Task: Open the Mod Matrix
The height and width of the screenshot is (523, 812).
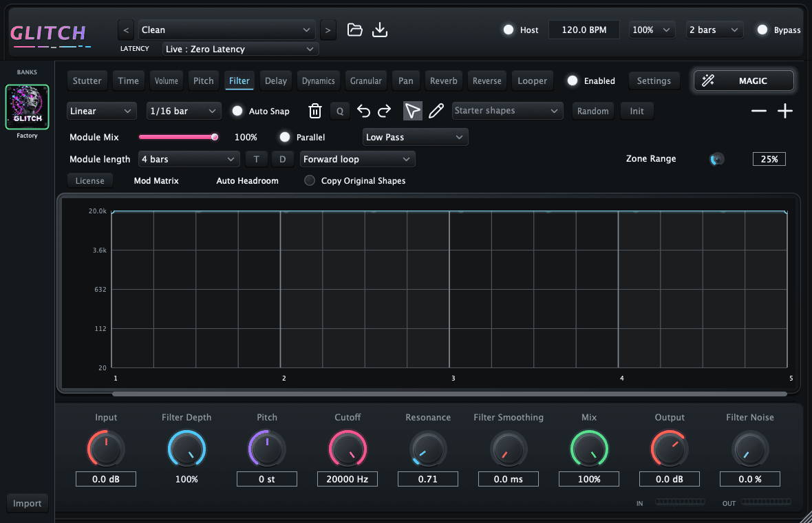Action: click(156, 181)
